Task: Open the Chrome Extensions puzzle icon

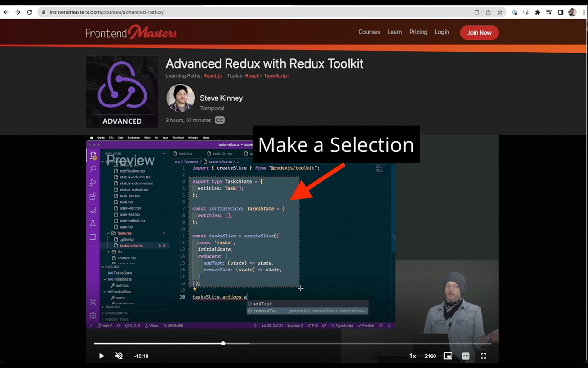Action: point(537,12)
